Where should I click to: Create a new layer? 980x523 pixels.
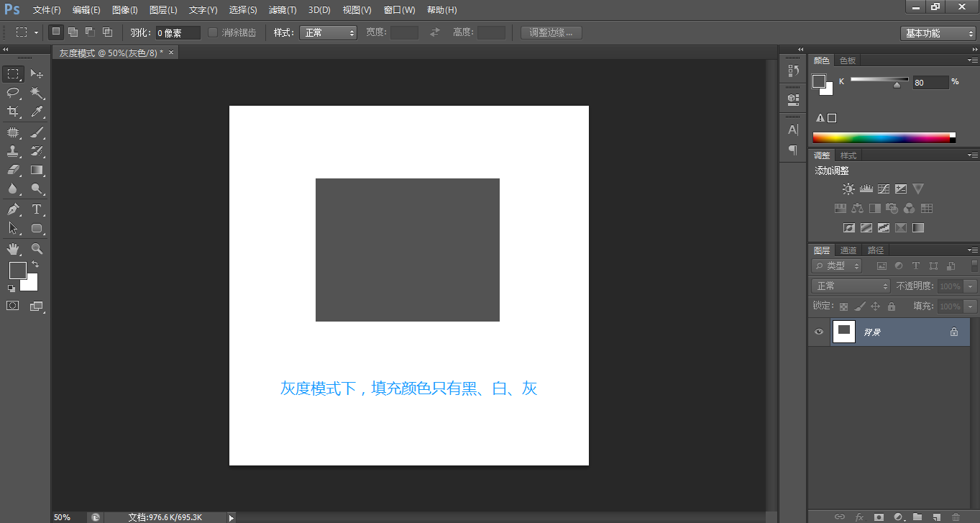pos(936,517)
